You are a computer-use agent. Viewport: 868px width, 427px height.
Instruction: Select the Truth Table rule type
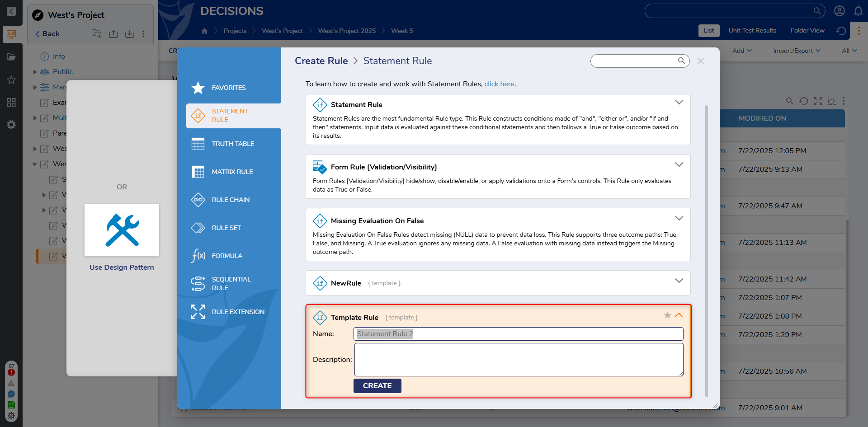pos(233,144)
